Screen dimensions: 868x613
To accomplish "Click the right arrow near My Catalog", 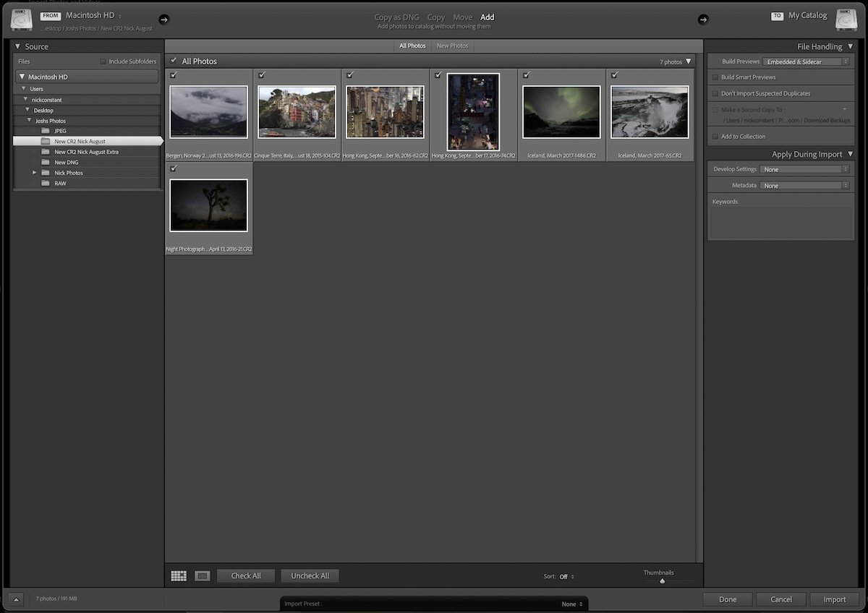I will click(x=703, y=20).
